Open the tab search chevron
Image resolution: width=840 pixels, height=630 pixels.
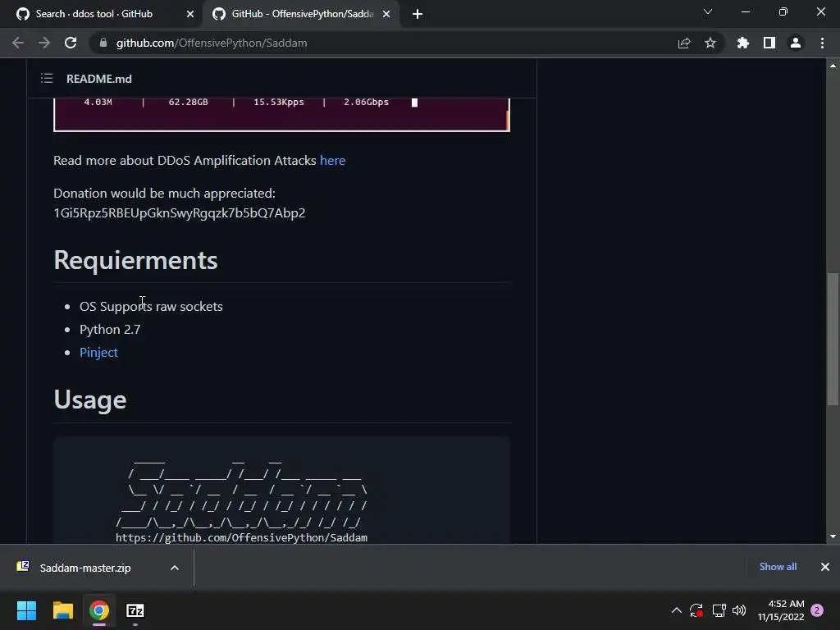click(x=708, y=11)
